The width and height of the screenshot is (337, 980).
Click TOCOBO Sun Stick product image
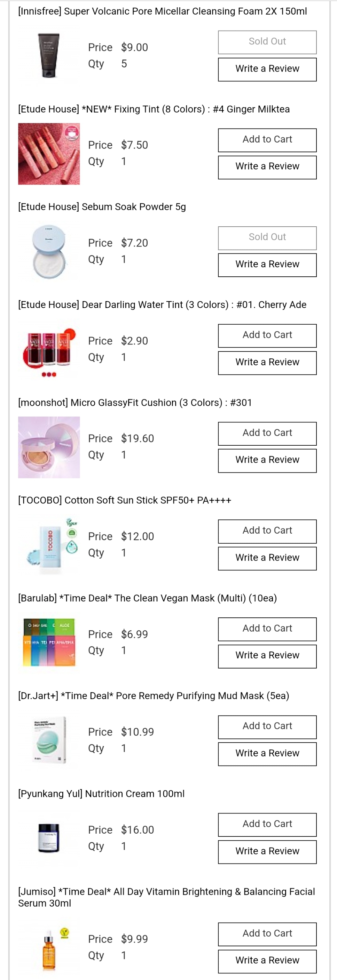tap(49, 545)
